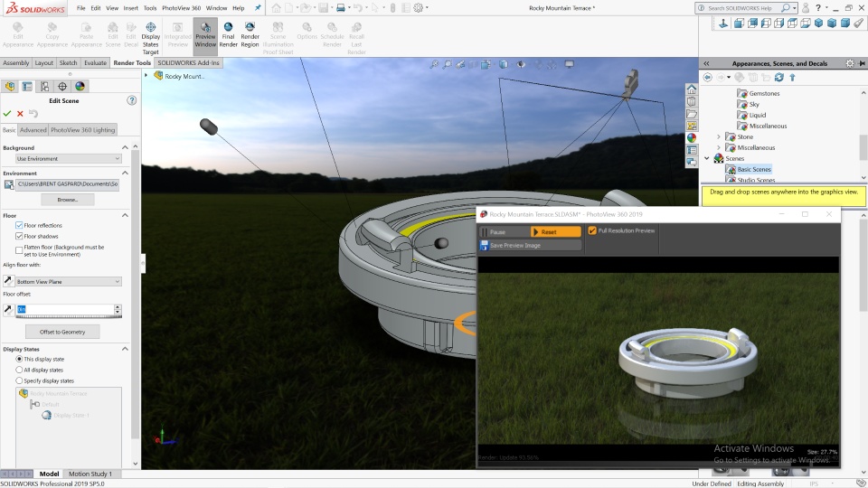Screen dimensions: 868x488
Task: Open the ConfigurationManager tab icon
Action: click(x=45, y=87)
